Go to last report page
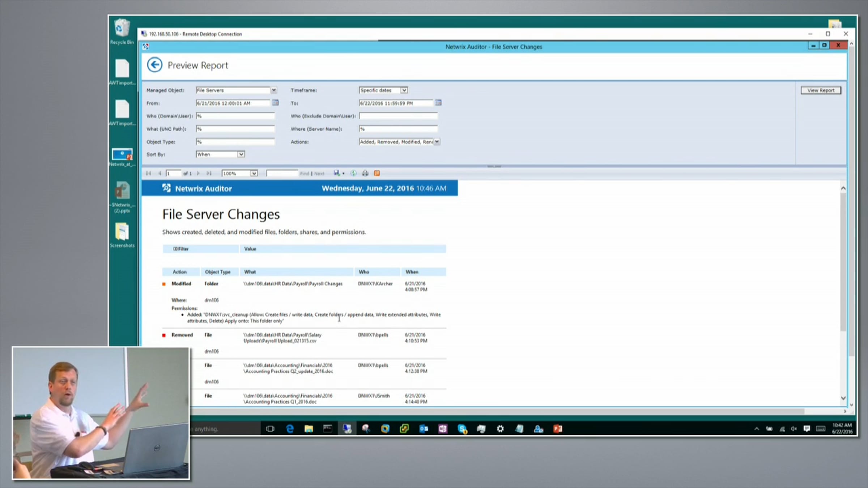Viewport: 868px width, 488px height. pos(209,174)
